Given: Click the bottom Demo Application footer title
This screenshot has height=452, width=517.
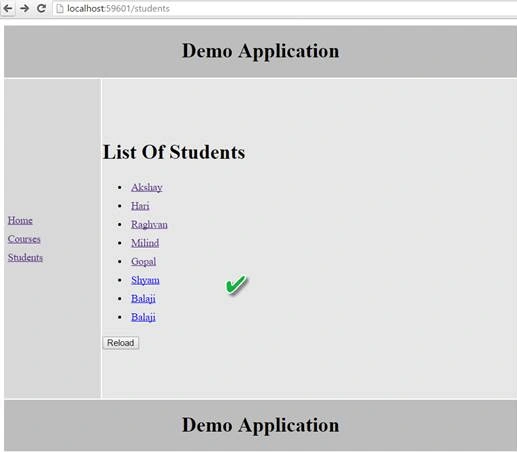Looking at the screenshot, I should click(x=260, y=425).
